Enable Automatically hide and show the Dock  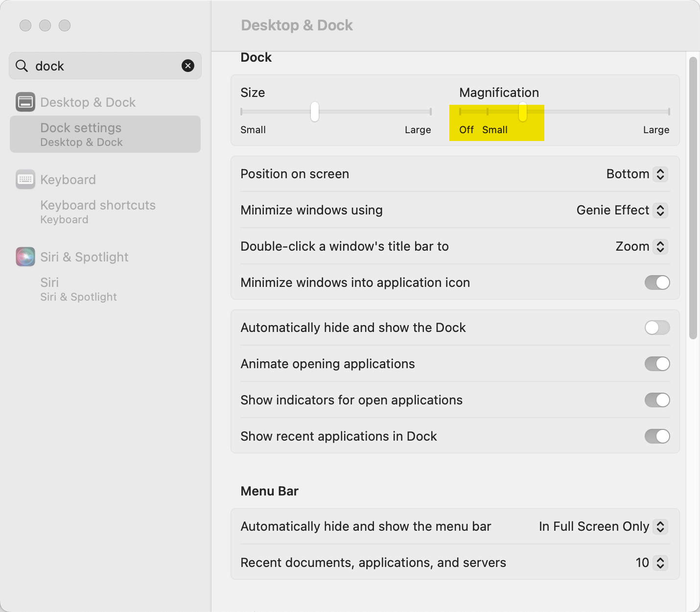click(x=657, y=328)
